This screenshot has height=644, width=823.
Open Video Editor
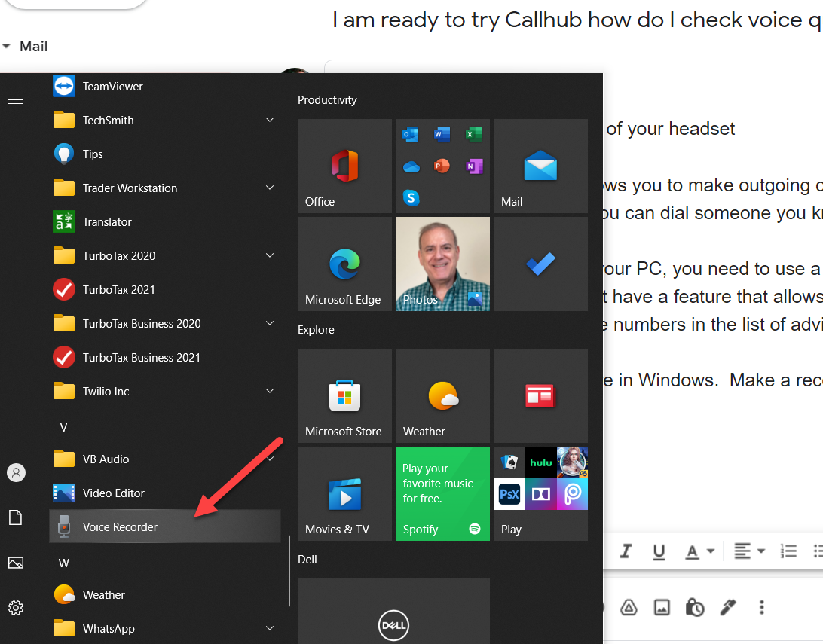165,493
